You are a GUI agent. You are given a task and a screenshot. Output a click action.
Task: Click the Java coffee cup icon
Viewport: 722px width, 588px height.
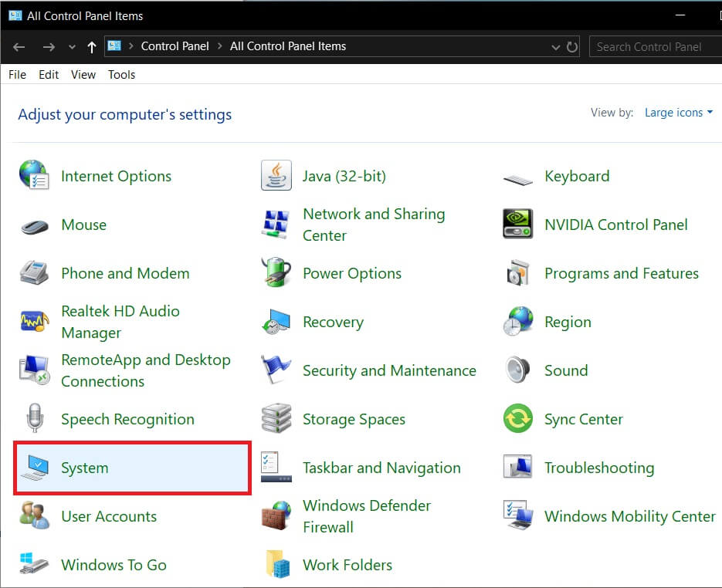pyautogui.click(x=276, y=175)
